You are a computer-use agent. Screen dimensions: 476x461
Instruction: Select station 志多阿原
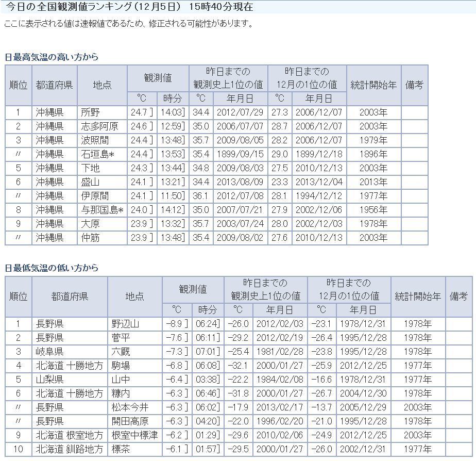99,126
